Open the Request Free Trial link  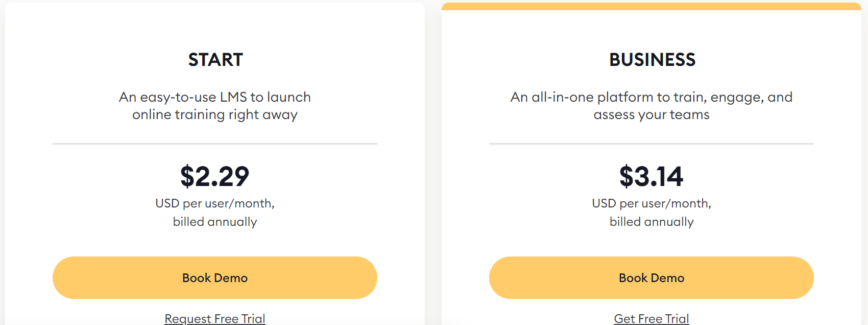tap(215, 319)
